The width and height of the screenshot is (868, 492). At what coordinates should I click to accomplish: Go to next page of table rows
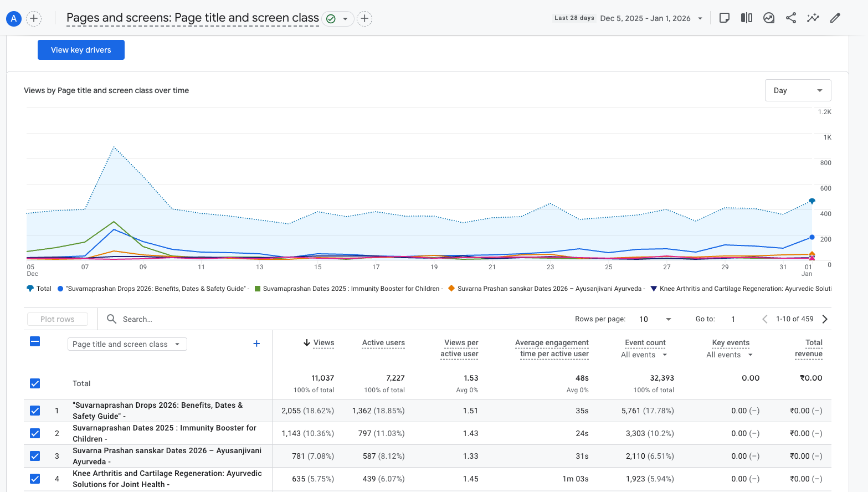click(x=825, y=319)
